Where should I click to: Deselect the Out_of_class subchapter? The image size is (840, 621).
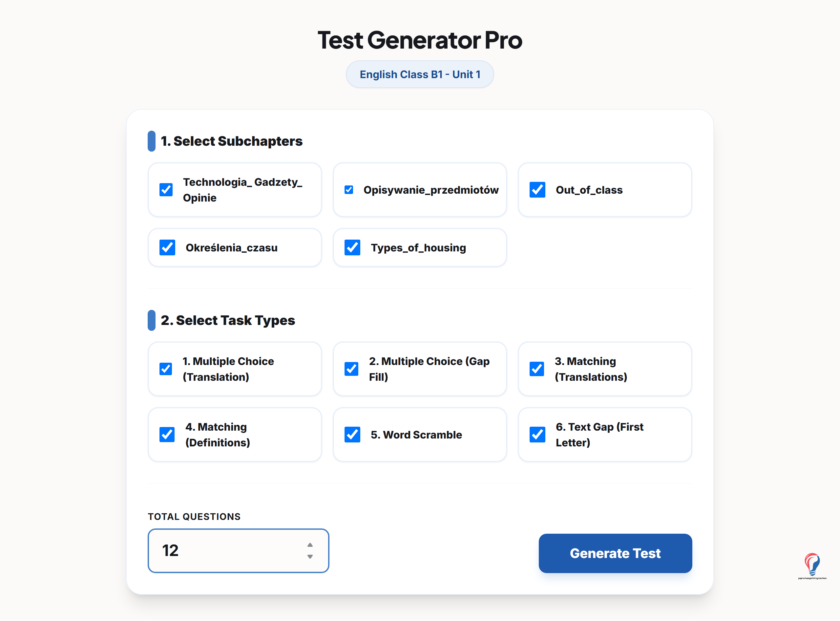pyautogui.click(x=537, y=190)
